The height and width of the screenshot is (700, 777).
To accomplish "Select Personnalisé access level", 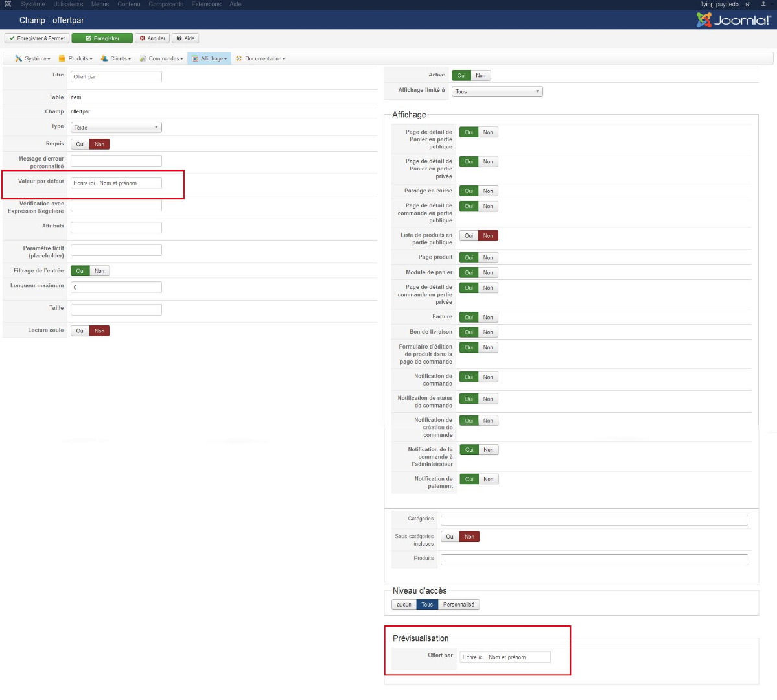I will [x=458, y=604].
